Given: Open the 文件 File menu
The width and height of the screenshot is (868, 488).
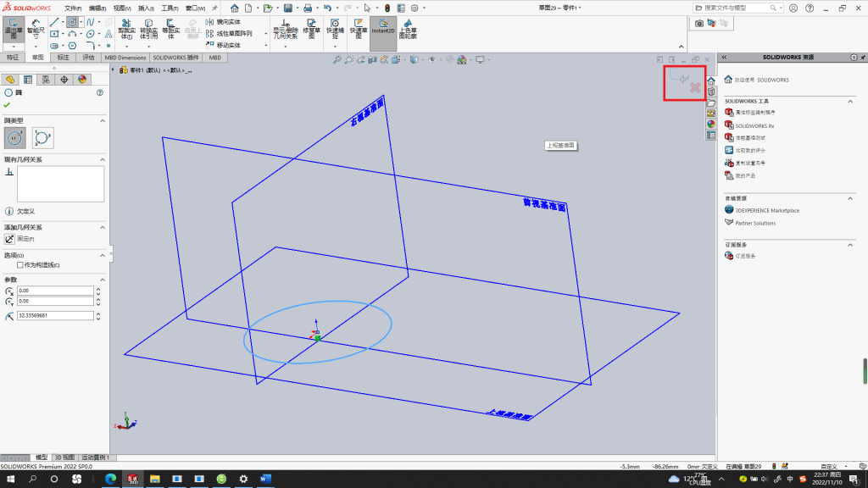Looking at the screenshot, I should (x=73, y=8).
